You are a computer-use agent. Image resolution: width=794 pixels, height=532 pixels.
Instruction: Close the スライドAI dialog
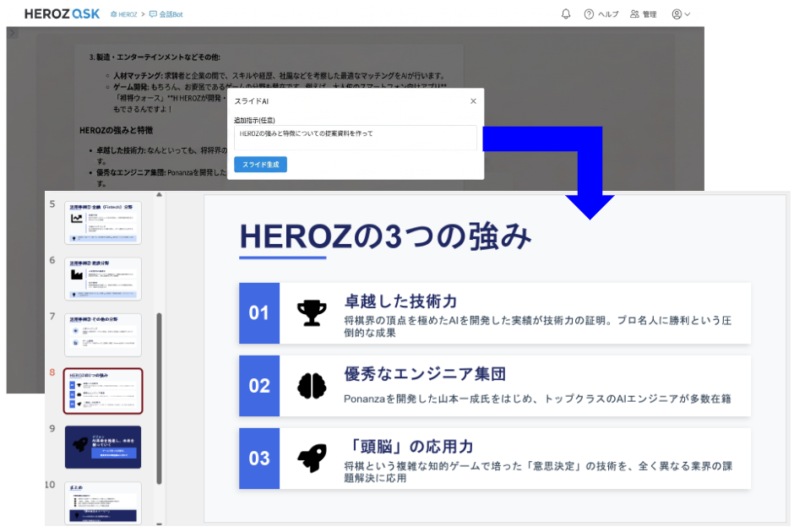tap(473, 100)
